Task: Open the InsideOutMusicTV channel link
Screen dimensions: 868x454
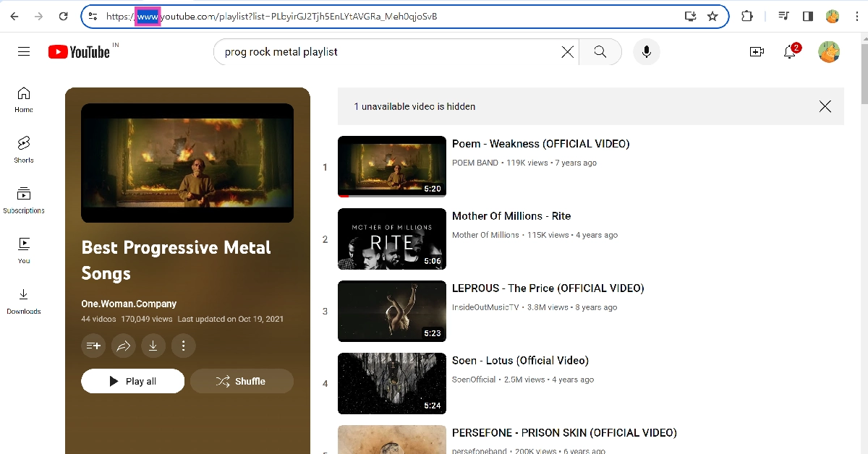Action: [485, 307]
